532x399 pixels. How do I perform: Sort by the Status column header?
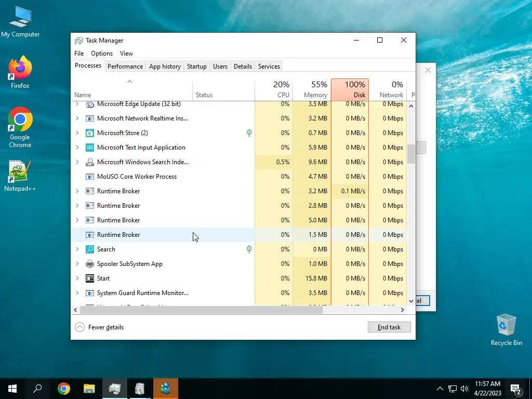pos(223,89)
